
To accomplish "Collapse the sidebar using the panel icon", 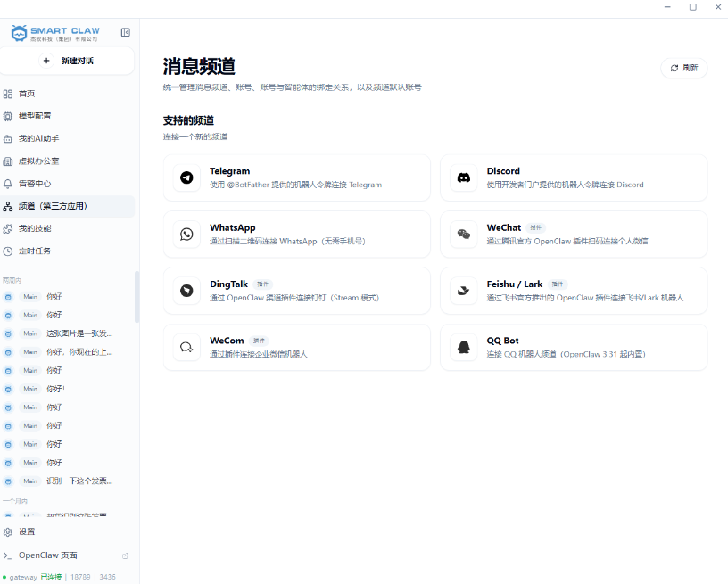I will pyautogui.click(x=126, y=32).
